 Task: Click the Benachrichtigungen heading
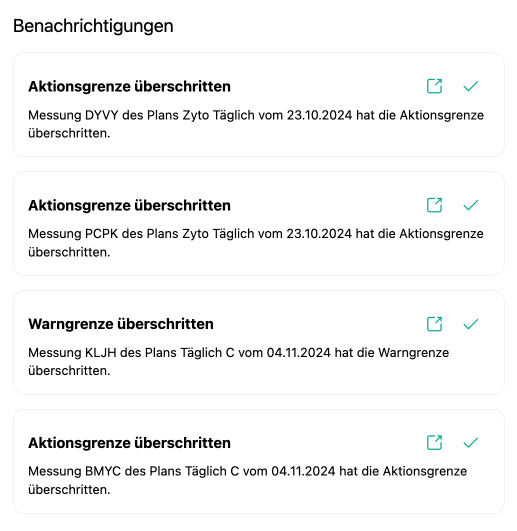(93, 26)
